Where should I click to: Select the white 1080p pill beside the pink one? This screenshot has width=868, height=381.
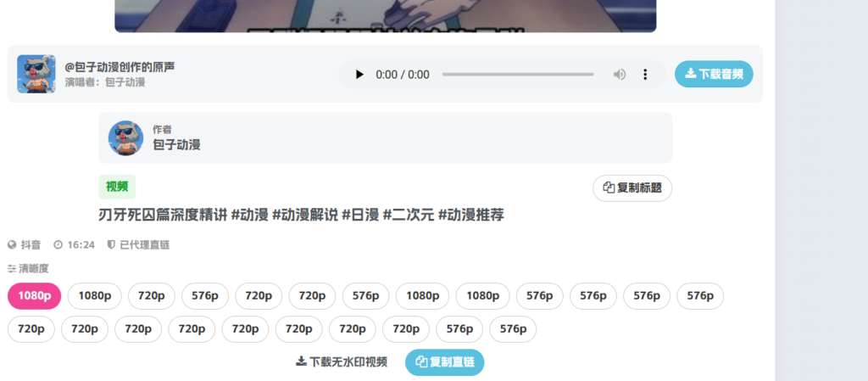click(x=95, y=295)
